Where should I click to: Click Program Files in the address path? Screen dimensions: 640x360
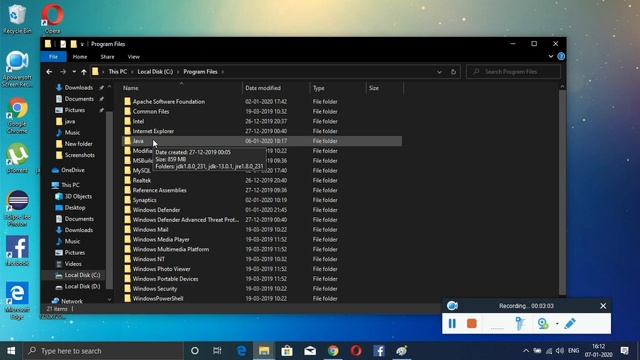coord(200,72)
